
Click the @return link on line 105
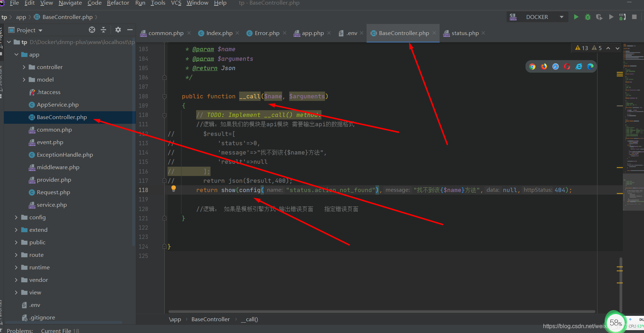click(205, 68)
